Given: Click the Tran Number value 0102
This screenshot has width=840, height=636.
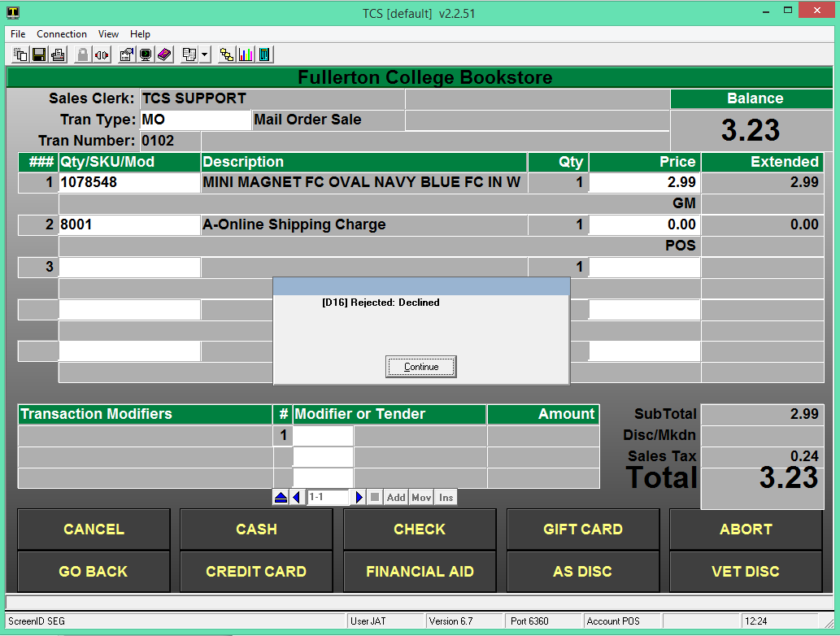Looking at the screenshot, I should pyautogui.click(x=158, y=141).
